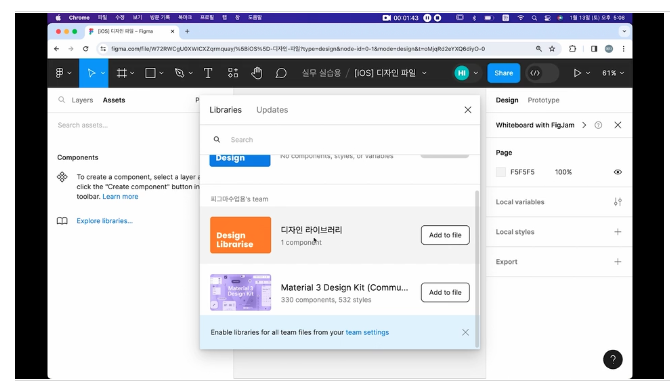Close the Whiteboard with FigJam banner
670x389 pixels.
(x=617, y=125)
